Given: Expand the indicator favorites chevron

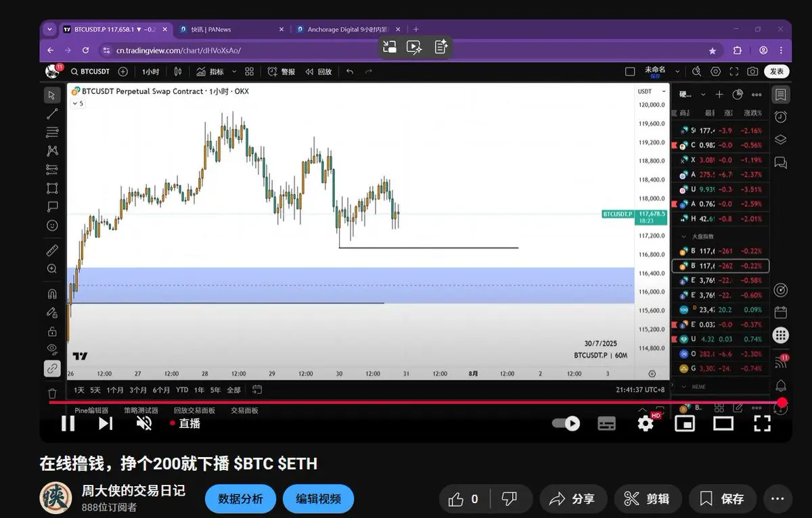Looking at the screenshot, I should point(234,72).
